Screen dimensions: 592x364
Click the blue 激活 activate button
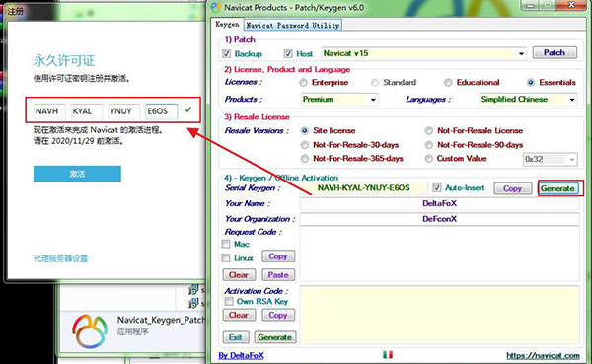77,174
